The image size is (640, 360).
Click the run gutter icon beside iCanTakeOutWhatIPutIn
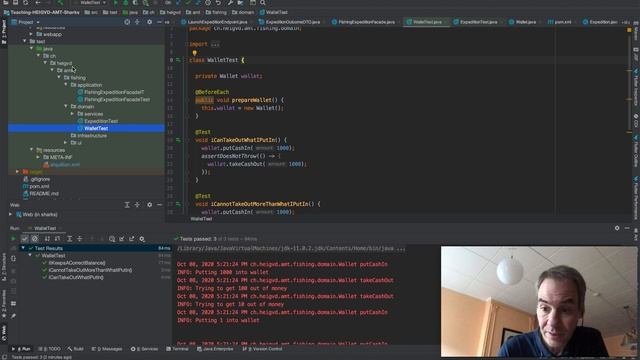pyautogui.click(x=178, y=140)
